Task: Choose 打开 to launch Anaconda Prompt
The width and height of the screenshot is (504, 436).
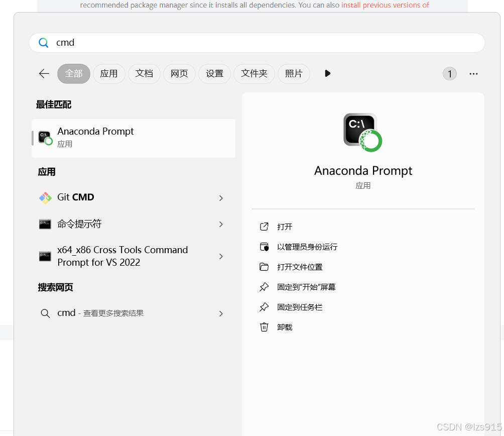Action: (285, 227)
